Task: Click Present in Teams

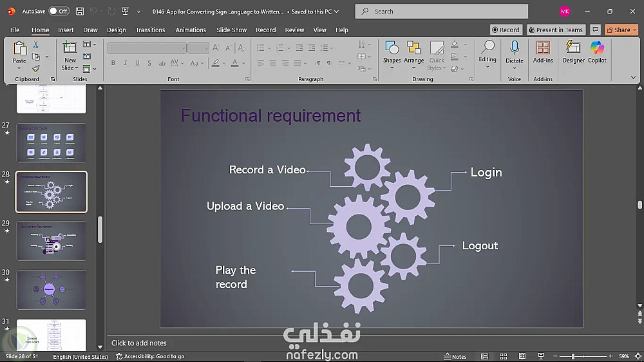Action: pos(556,30)
